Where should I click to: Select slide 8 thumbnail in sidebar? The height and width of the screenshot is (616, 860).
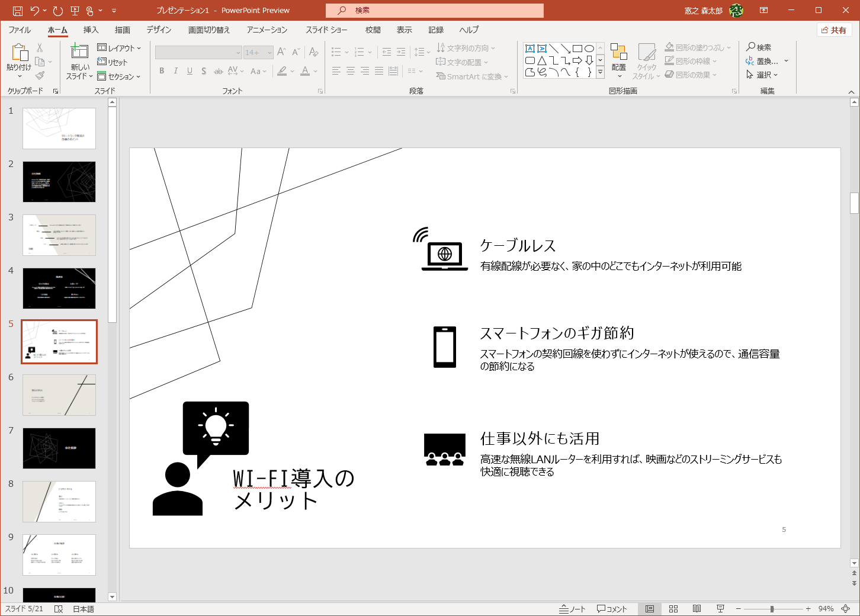pos(59,502)
